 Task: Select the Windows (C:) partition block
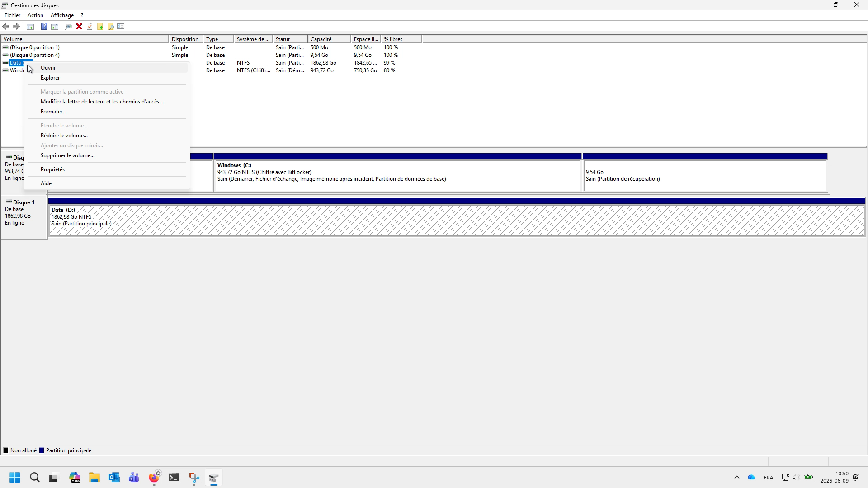pyautogui.click(x=398, y=173)
